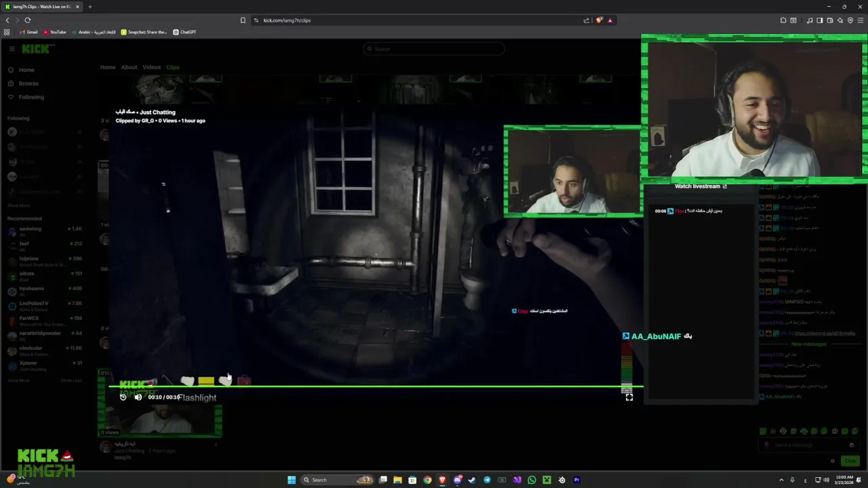Viewport: 868px width, 488px height.
Task: Toggle Kick sidebar hamburger menu
Action: tap(12, 49)
